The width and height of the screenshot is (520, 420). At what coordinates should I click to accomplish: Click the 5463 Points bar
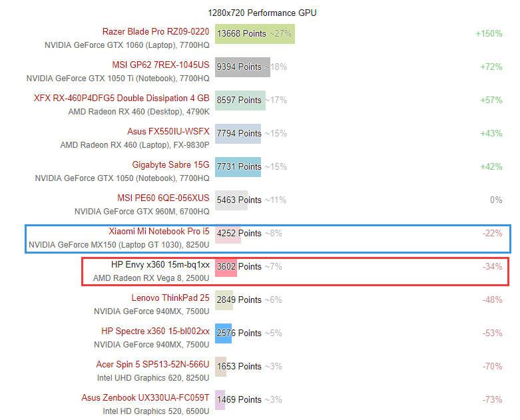tap(231, 200)
